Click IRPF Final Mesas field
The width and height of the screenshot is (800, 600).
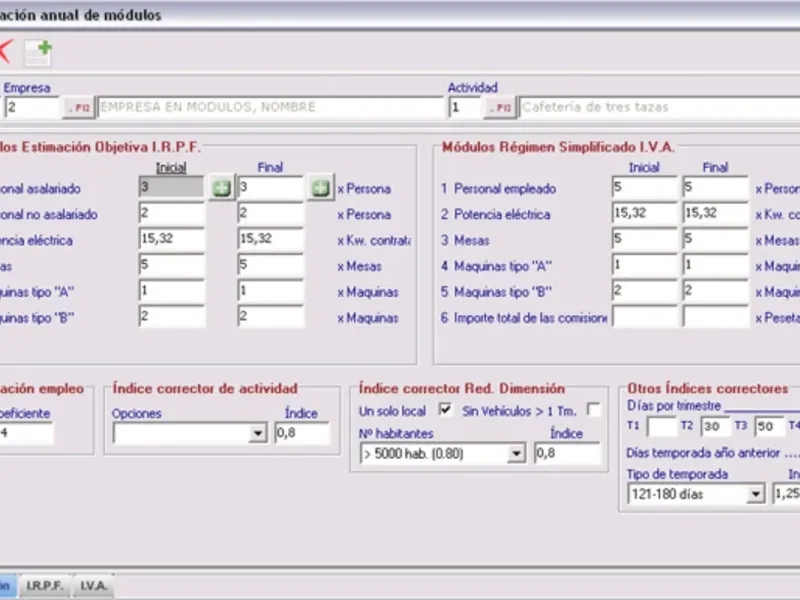(271, 265)
